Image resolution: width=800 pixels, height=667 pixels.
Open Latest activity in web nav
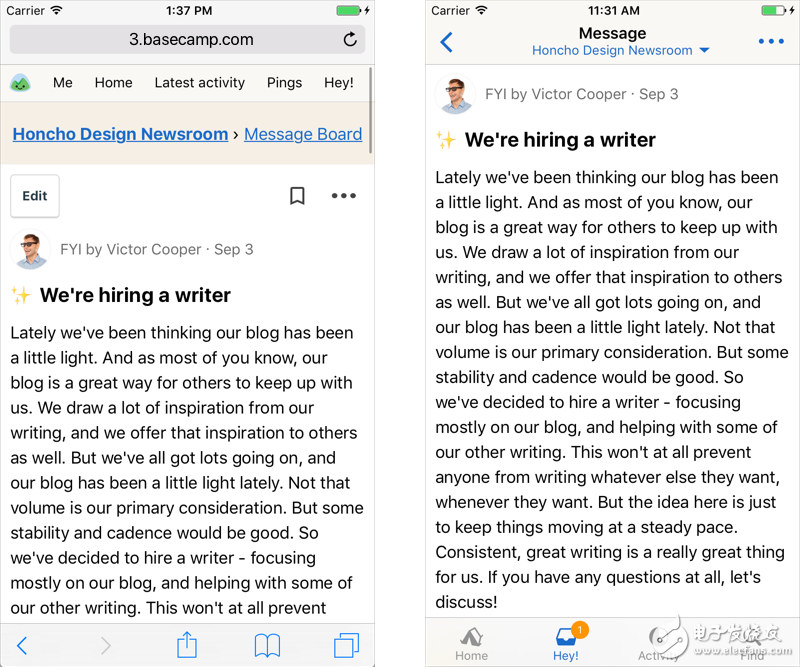tap(199, 83)
